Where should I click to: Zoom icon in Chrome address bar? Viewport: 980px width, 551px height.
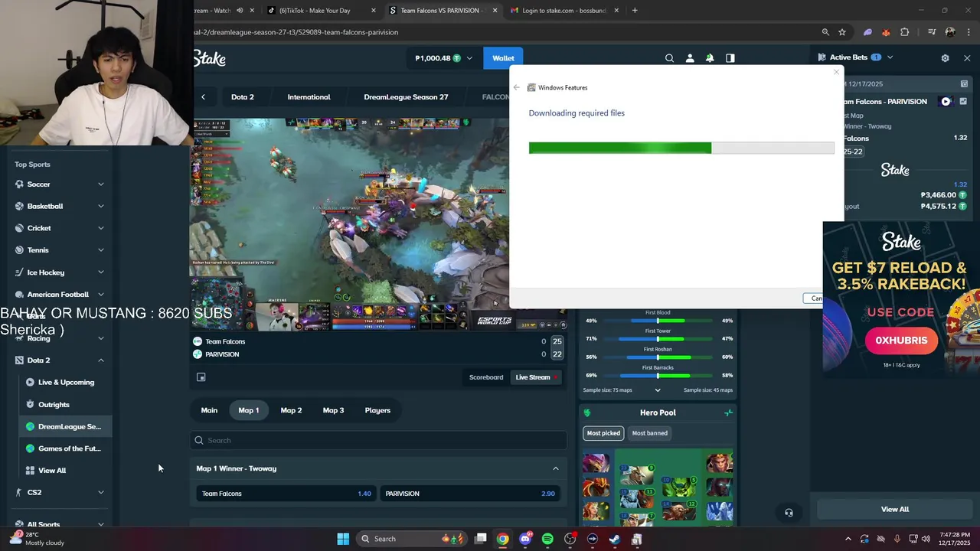pos(825,32)
